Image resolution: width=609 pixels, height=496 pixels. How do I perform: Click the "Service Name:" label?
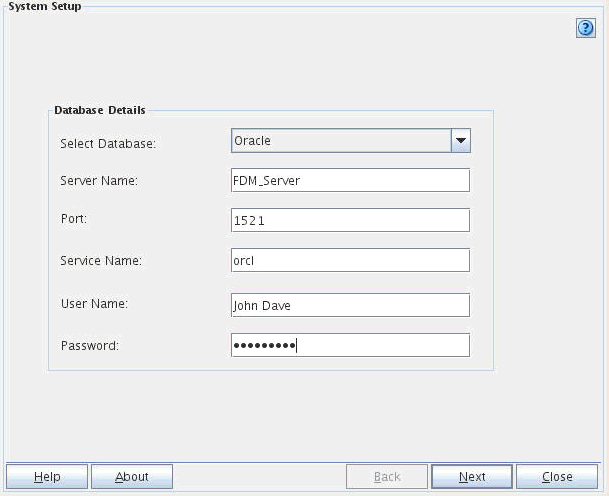[x=101, y=260]
